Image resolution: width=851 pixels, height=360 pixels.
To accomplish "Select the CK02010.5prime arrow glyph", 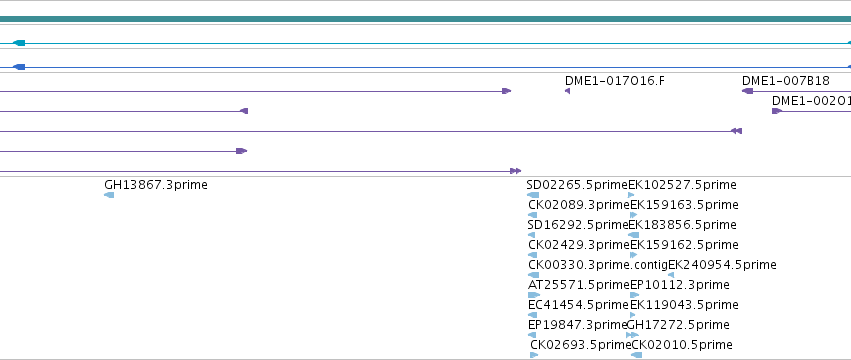I will pos(637,355).
